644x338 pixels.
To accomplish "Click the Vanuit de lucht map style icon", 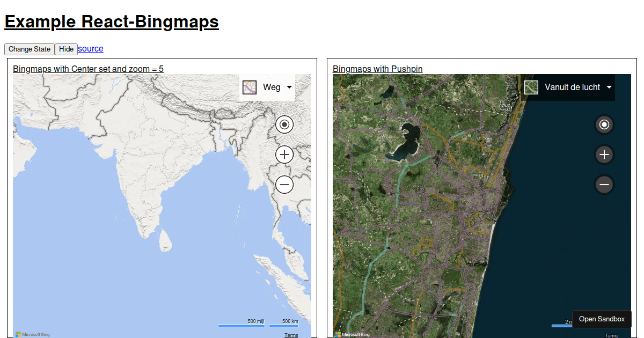I will [x=531, y=87].
